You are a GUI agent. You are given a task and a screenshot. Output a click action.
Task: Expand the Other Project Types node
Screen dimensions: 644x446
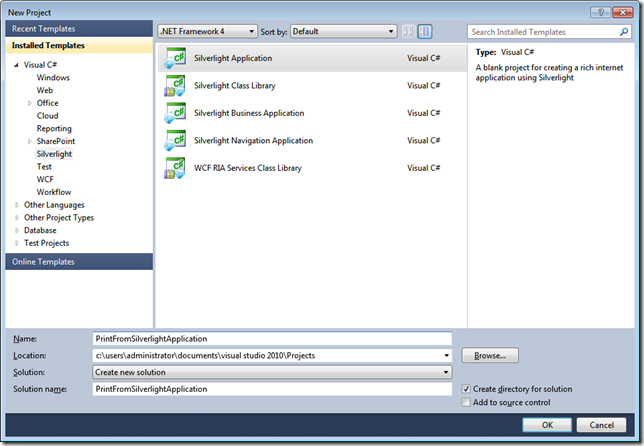(x=17, y=218)
